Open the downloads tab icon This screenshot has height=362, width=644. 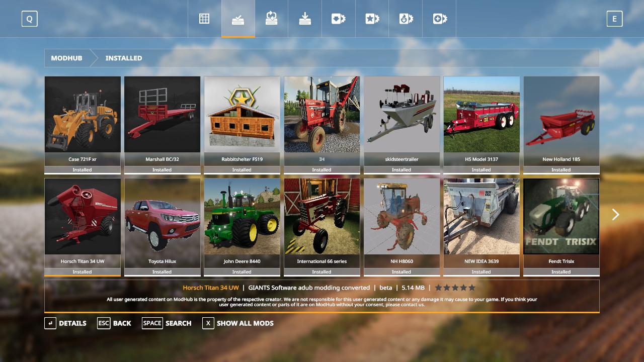[x=305, y=19]
